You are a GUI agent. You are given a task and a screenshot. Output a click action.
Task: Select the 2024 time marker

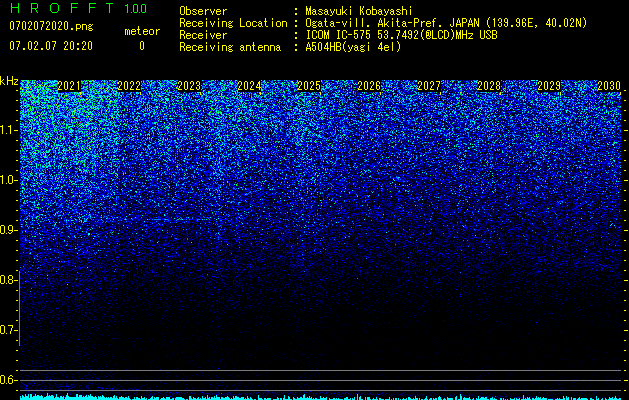click(x=249, y=86)
